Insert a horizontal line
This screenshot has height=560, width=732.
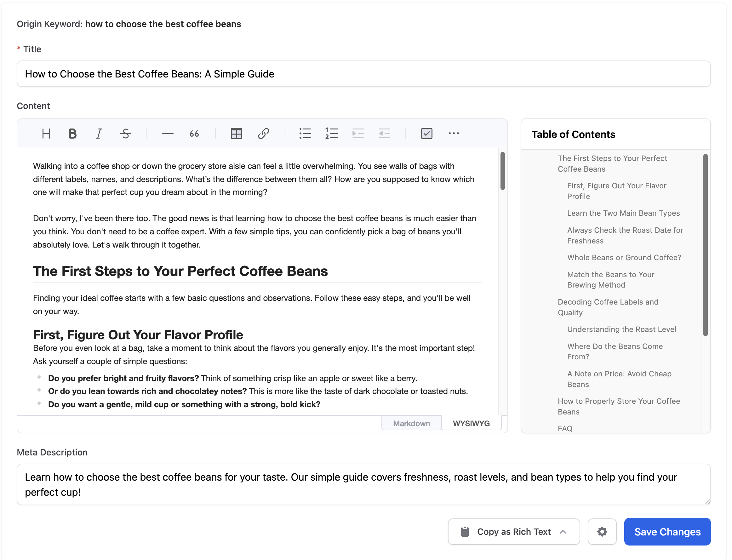(x=168, y=134)
